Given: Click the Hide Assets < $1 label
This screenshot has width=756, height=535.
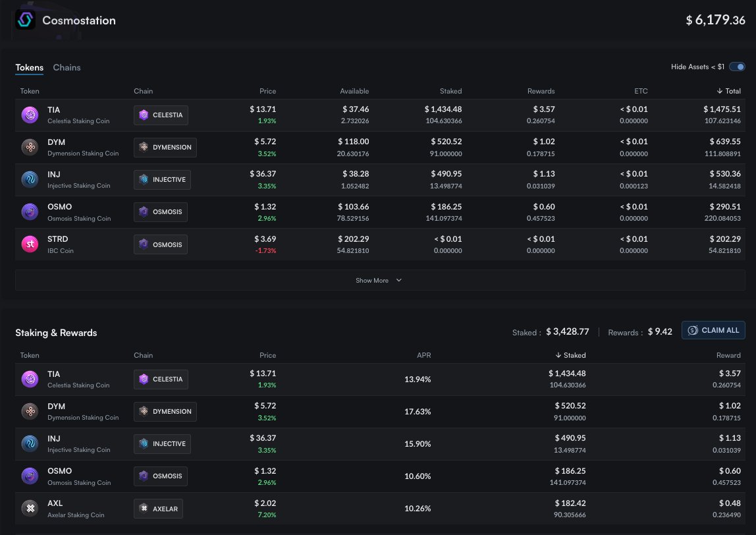Looking at the screenshot, I should tap(697, 67).
